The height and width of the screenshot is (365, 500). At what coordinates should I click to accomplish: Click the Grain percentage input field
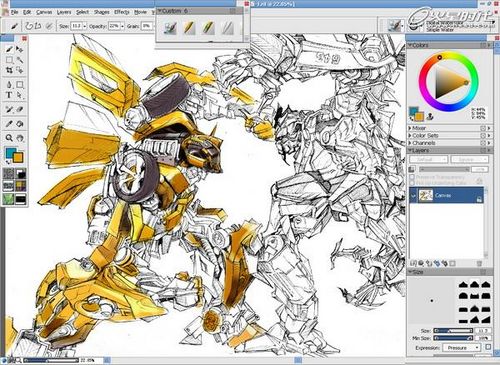pos(146,26)
